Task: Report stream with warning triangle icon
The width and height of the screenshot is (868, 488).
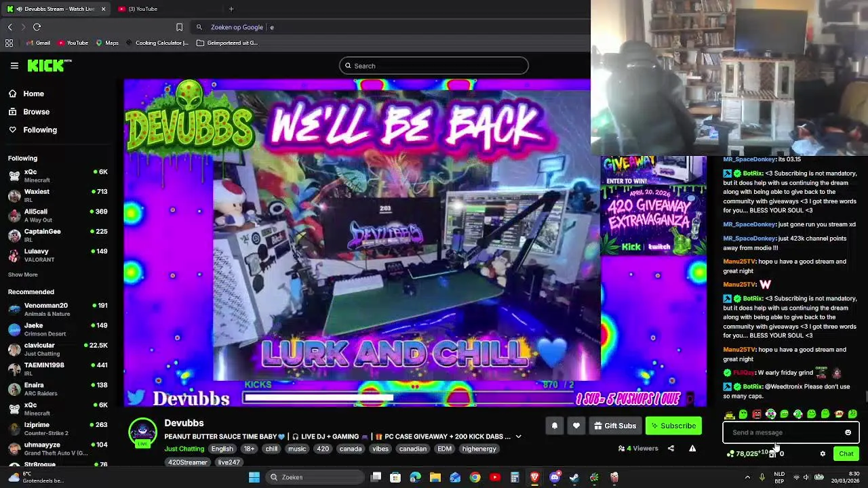Action: (x=692, y=448)
